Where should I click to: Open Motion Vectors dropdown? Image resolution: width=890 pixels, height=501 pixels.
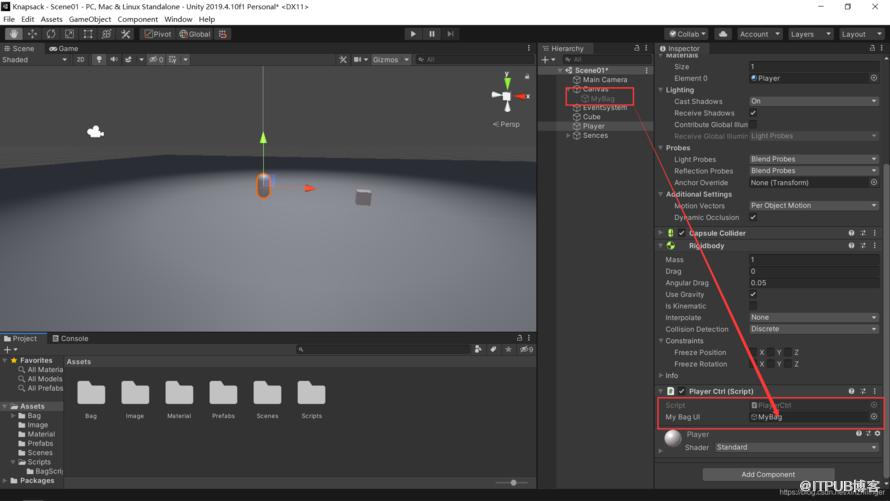pos(813,205)
